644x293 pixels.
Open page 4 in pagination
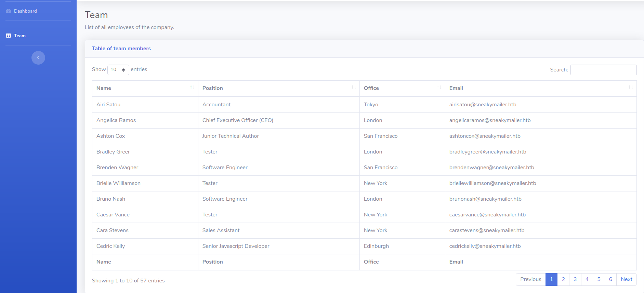coord(587,279)
